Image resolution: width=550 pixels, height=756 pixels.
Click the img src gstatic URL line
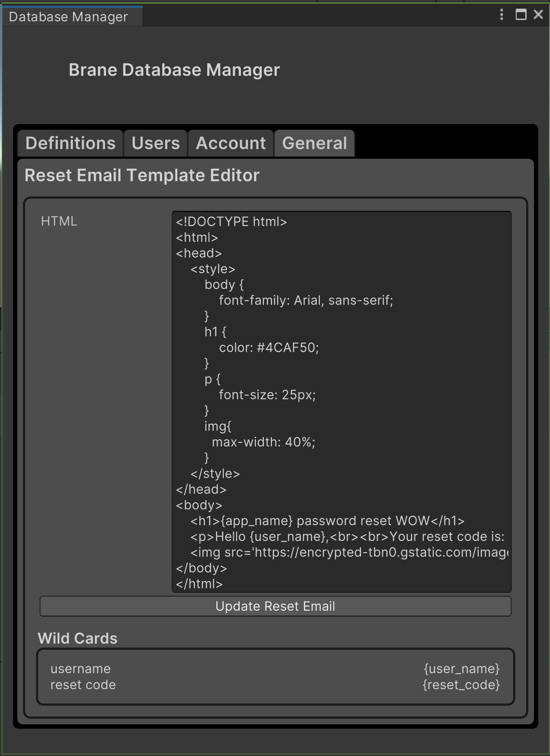349,552
